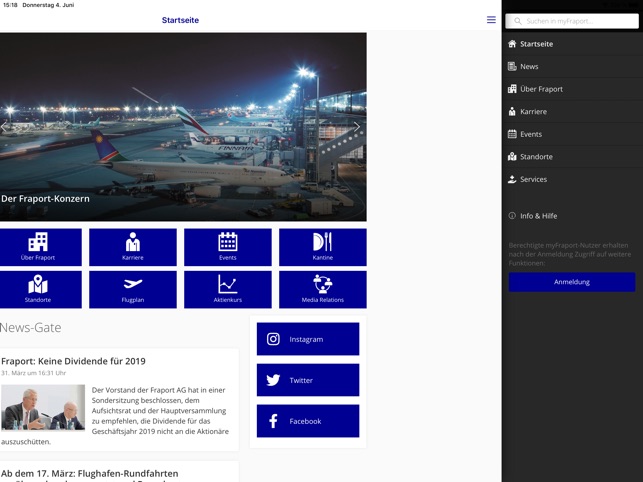
Task: Open the Standorte map tile
Action: [40, 289]
